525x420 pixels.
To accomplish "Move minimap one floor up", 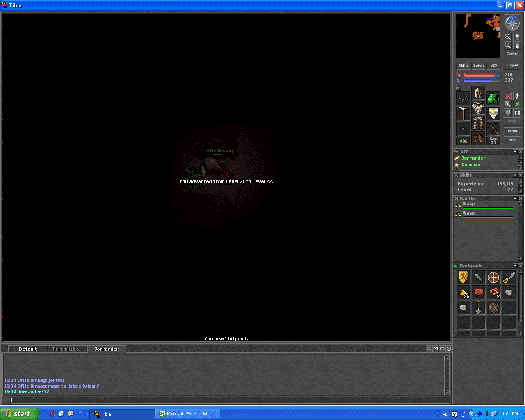I will 517,37.
